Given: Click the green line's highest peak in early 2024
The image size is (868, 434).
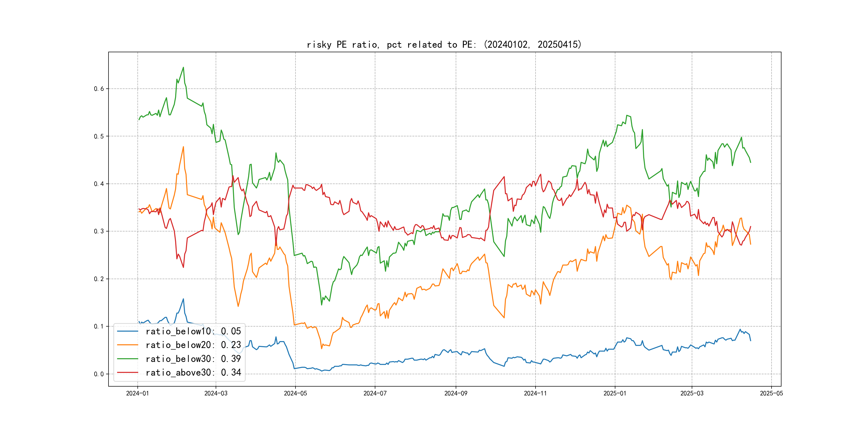Looking at the screenshot, I should [183, 68].
